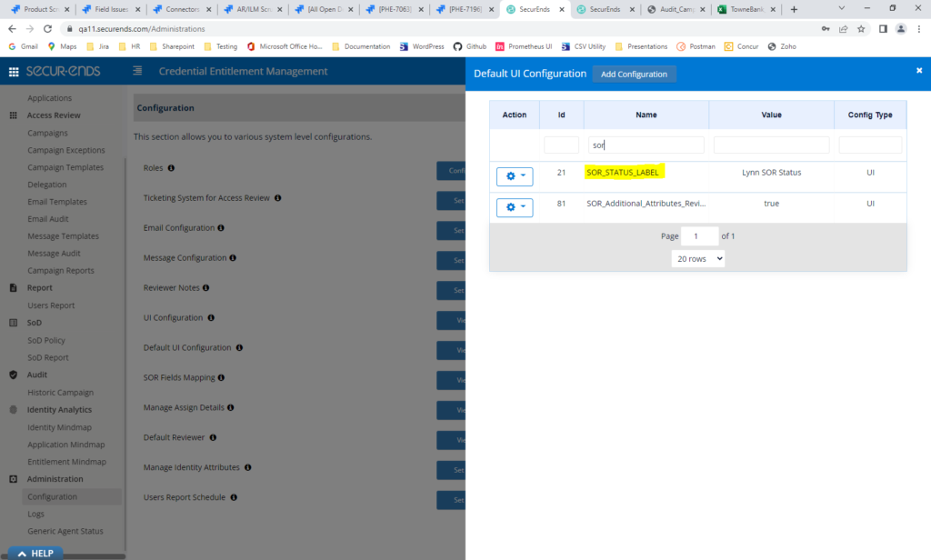Open Email Templates in the sidebar
Screen dimensions: 931x560
coord(57,202)
